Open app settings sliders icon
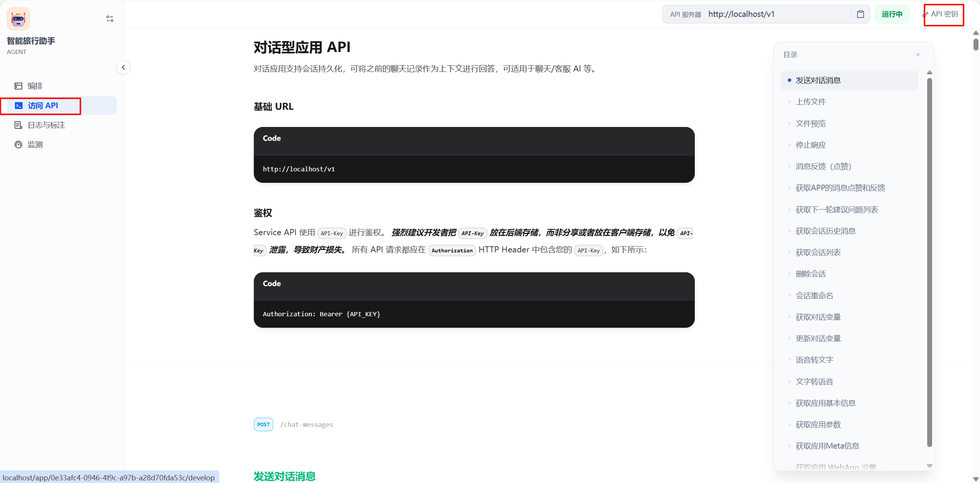This screenshot has width=980, height=483. tap(110, 19)
